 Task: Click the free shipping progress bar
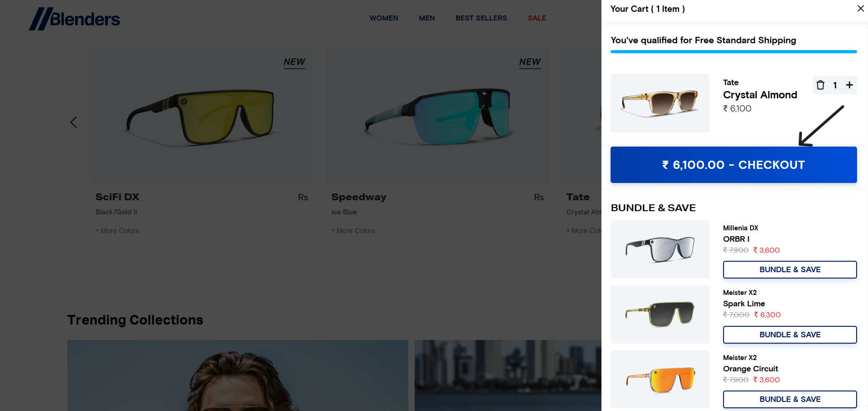(734, 52)
